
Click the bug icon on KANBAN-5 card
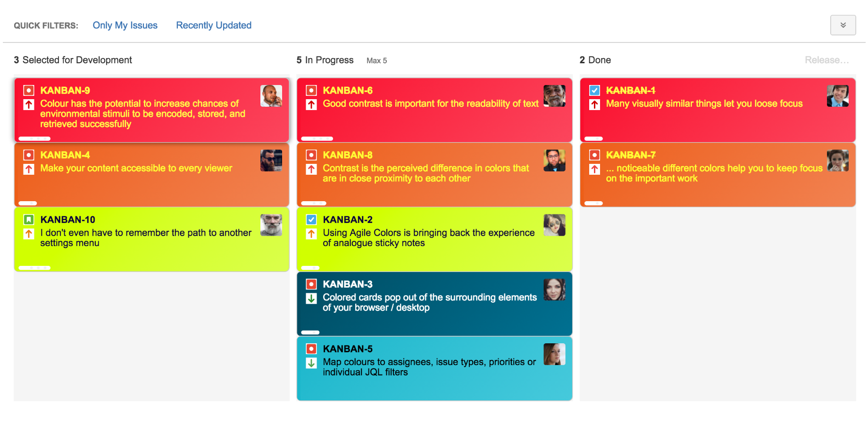tap(311, 349)
